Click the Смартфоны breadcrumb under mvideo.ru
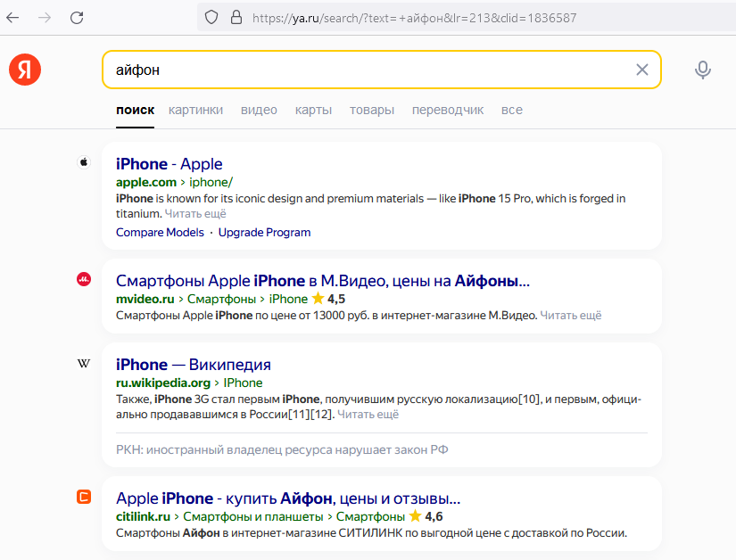 click(x=221, y=299)
